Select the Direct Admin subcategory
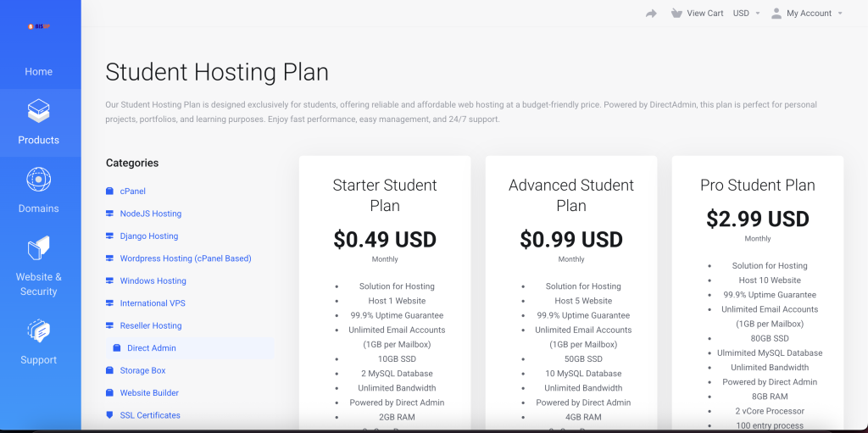The height and width of the screenshot is (433, 868). coord(151,348)
